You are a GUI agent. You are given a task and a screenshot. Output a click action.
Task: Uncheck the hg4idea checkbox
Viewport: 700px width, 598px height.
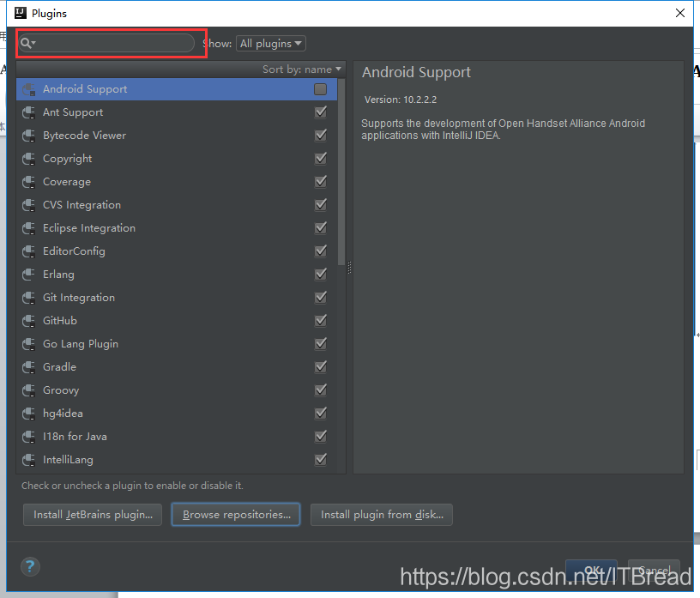(x=321, y=414)
